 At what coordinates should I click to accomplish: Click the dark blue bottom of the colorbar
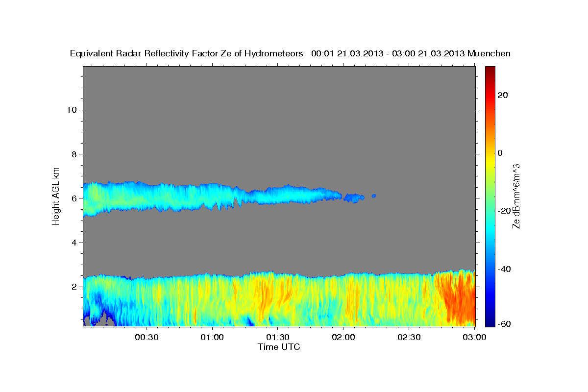point(490,322)
